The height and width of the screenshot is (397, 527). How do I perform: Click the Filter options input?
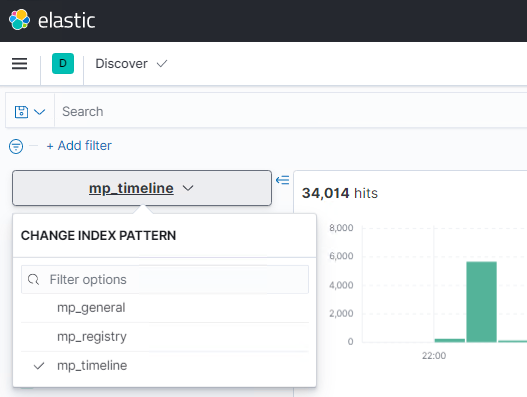pyautogui.click(x=165, y=279)
